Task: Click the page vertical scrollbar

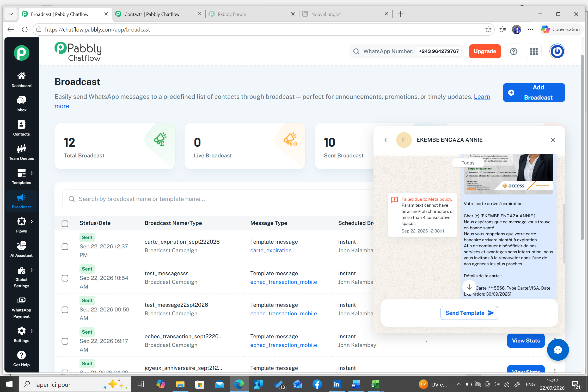Action: 582,147
